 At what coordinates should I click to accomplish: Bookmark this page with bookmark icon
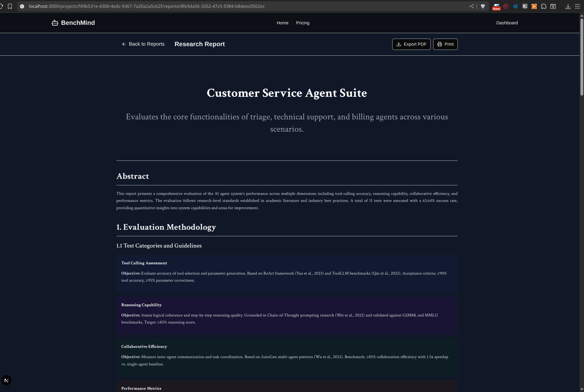(x=10, y=6)
